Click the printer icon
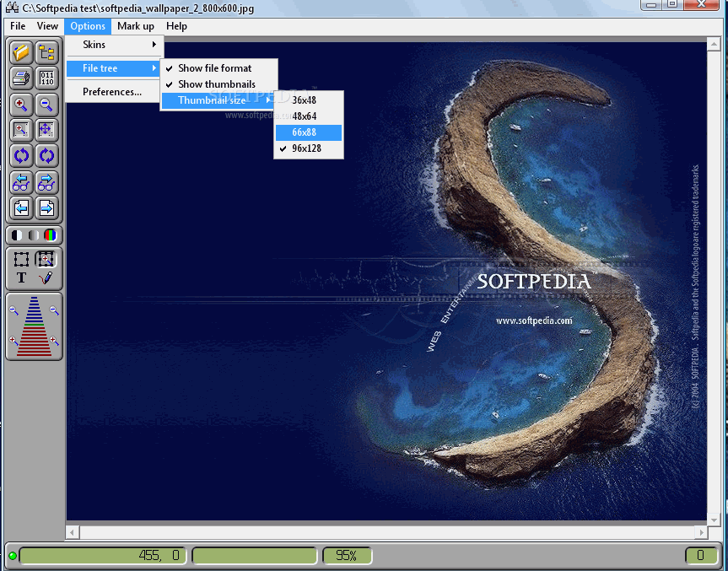 (x=21, y=78)
